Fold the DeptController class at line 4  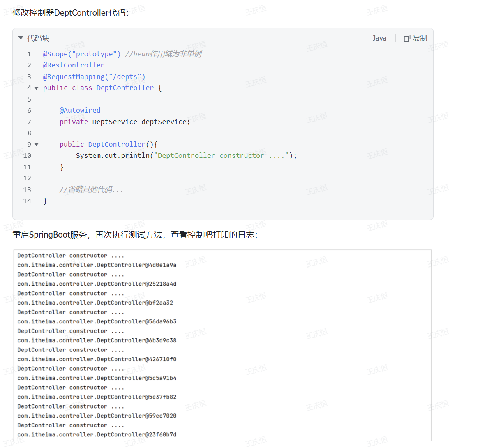pos(37,88)
